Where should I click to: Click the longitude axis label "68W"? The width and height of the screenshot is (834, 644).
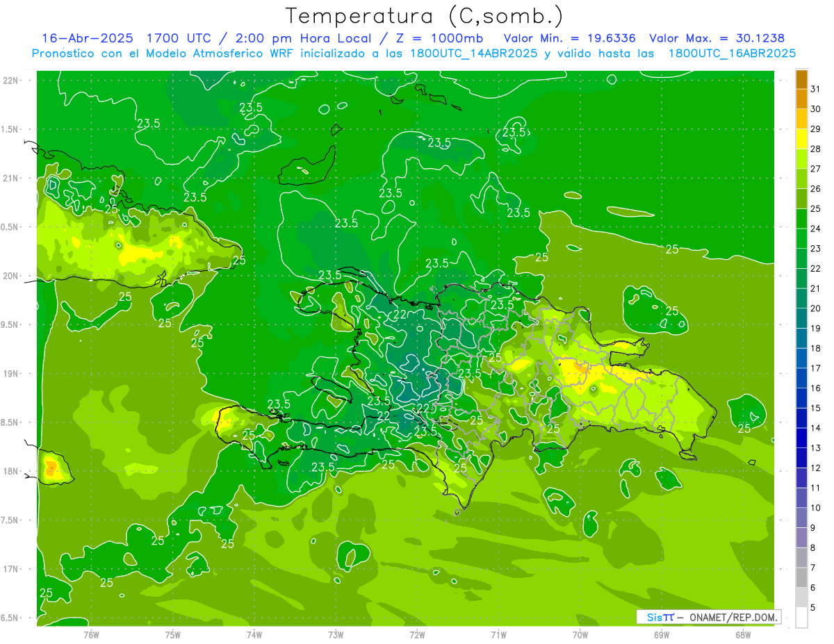(743, 634)
